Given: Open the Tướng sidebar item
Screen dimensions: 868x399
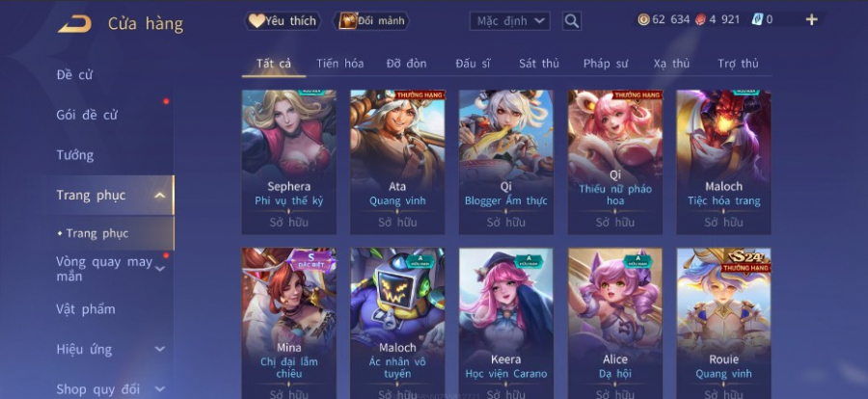Looking at the screenshot, I should 74,155.
